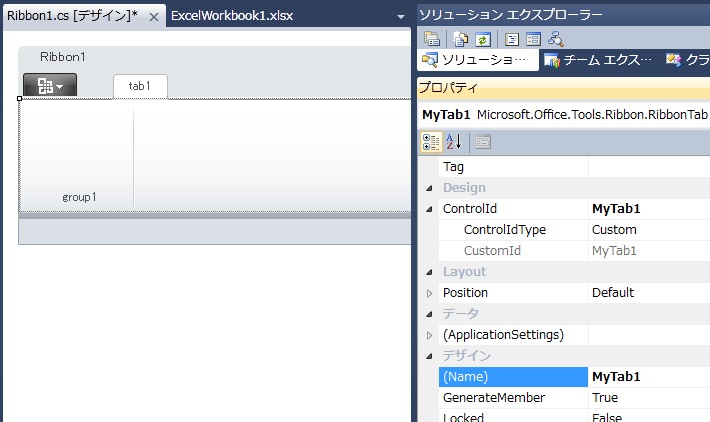The height and width of the screenshot is (422, 710).
Task: Open the Office button dropdown on Ribbon1
Action: [50, 85]
